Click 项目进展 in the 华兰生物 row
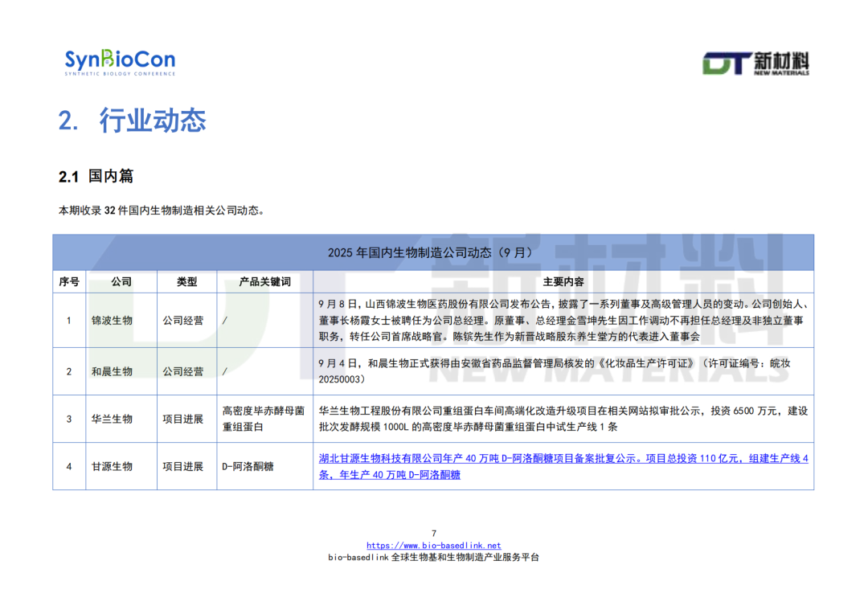The width and height of the screenshot is (868, 614). click(x=182, y=419)
